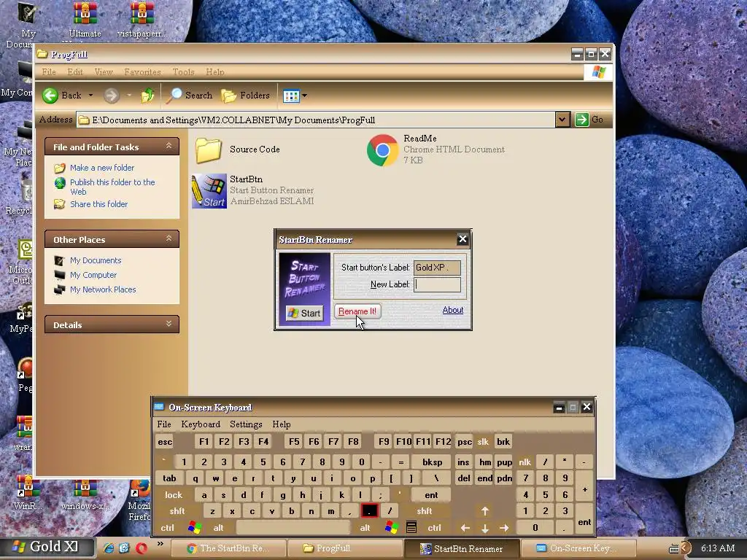This screenshot has height=560, width=747.
Task: Select the ReadMe Chrome document icon
Action: 382,150
